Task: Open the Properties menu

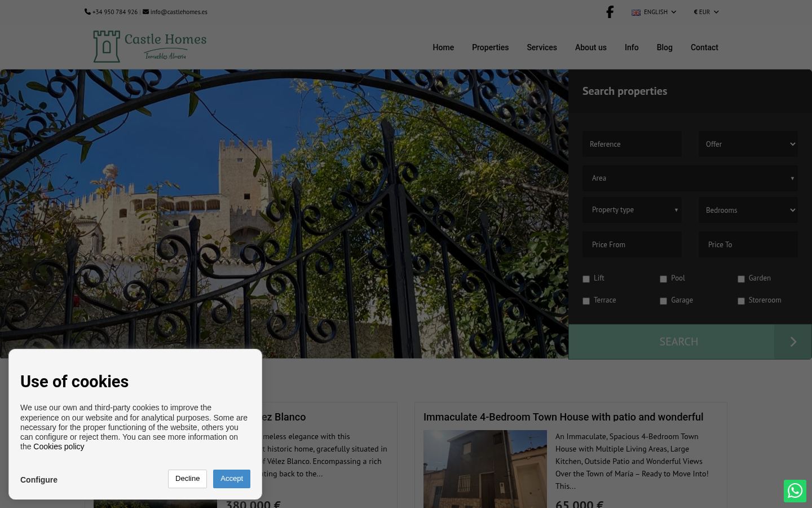Action: tap(490, 47)
